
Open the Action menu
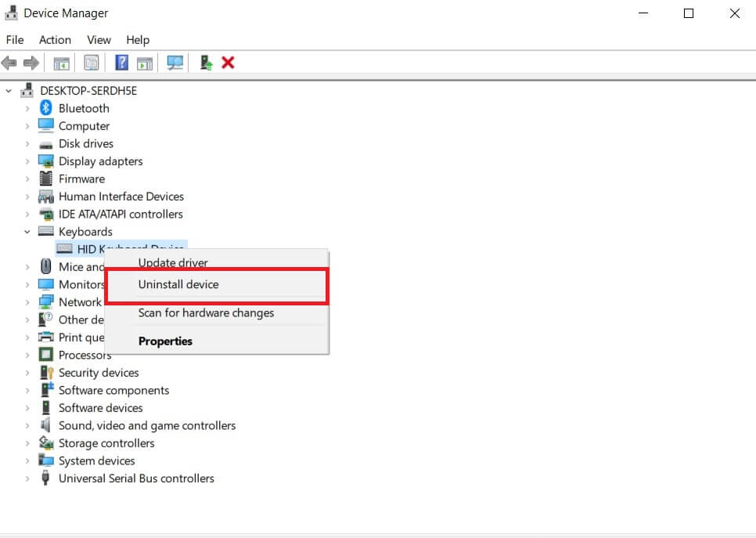tap(55, 40)
